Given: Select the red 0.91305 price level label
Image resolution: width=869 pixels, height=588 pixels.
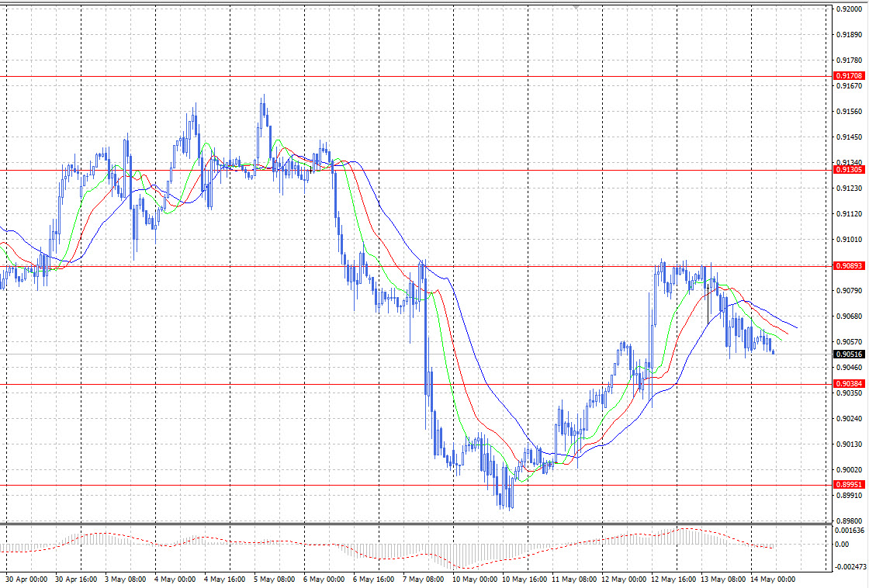Looking at the screenshot, I should (x=849, y=170).
